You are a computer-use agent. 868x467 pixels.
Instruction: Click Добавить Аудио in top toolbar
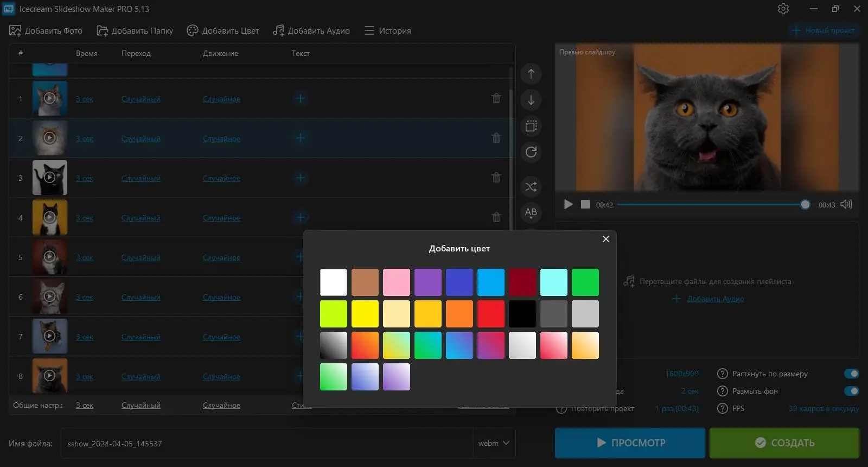(311, 30)
